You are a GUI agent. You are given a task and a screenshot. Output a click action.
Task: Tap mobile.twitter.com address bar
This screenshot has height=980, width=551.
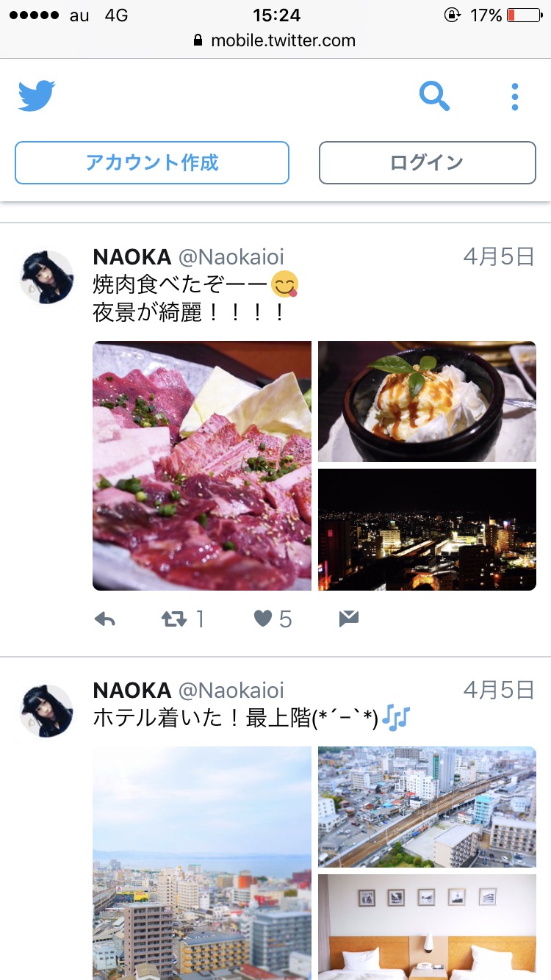275,40
